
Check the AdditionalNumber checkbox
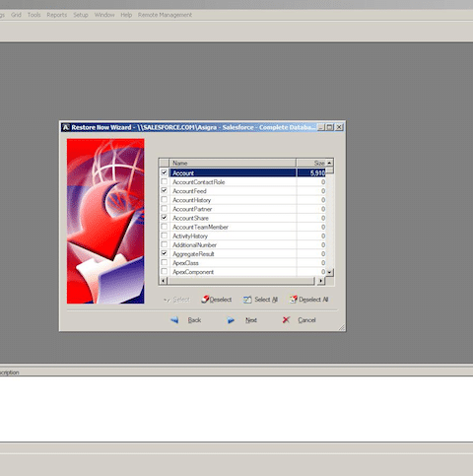[x=164, y=244]
